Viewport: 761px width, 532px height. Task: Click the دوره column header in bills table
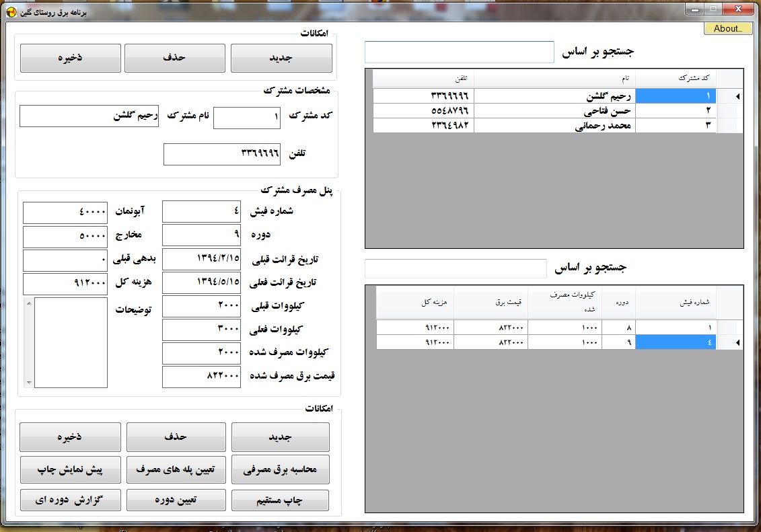click(619, 302)
